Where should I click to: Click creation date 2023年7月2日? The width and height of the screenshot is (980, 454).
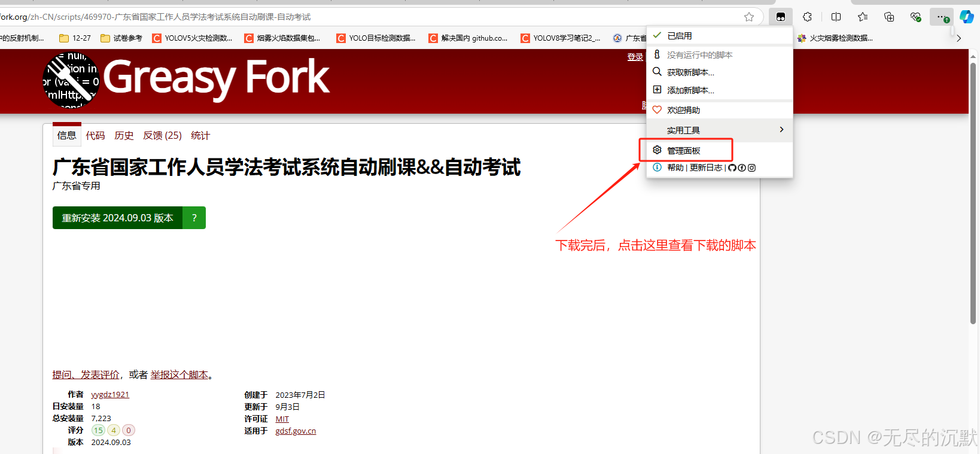(300, 395)
